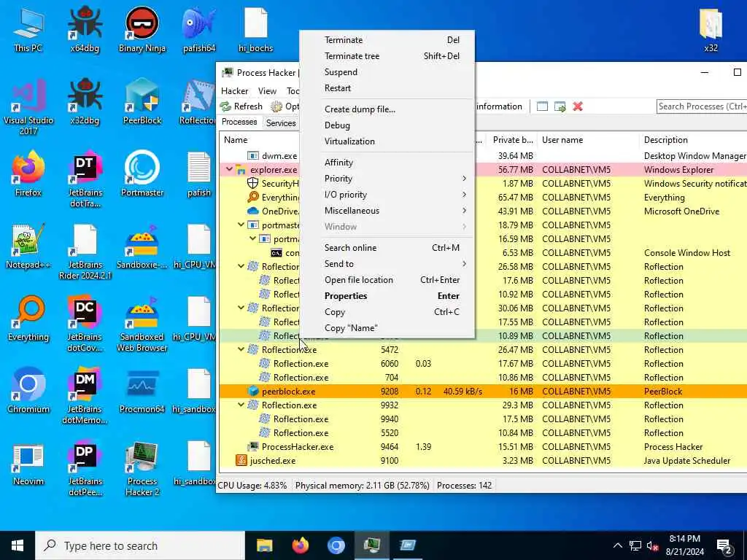This screenshot has height=560, width=747.
Task: Open x64dbg desktop shortcut
Action: 85,28
